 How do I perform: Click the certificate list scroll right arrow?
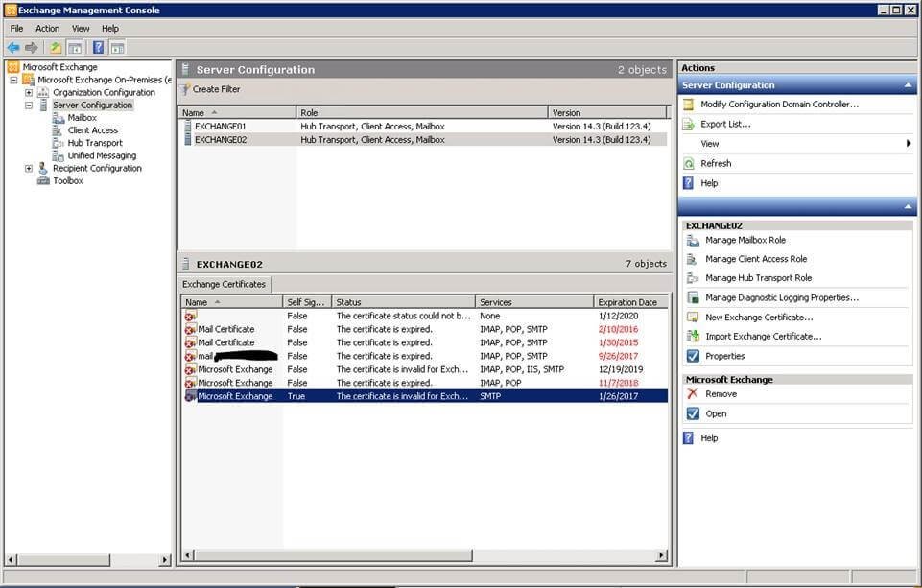coord(662,555)
